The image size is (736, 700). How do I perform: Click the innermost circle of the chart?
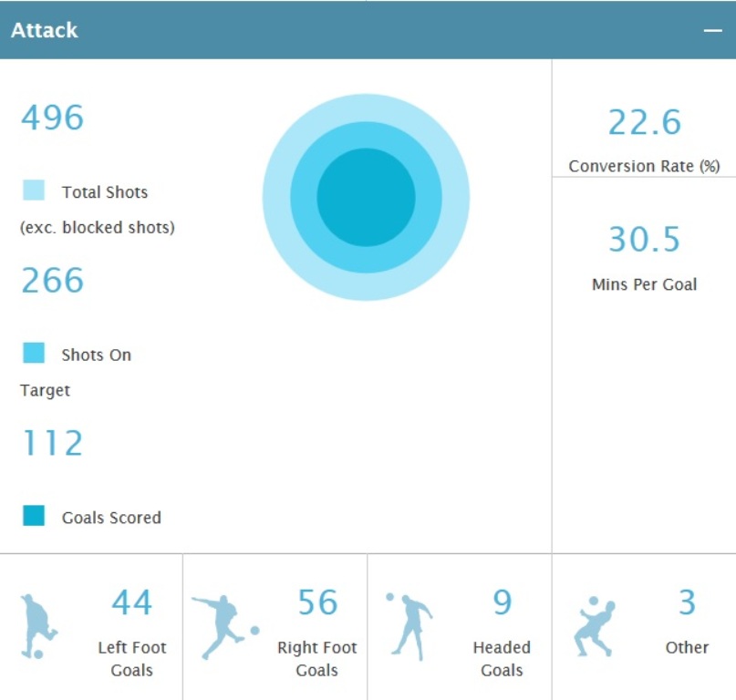pyautogui.click(x=366, y=197)
